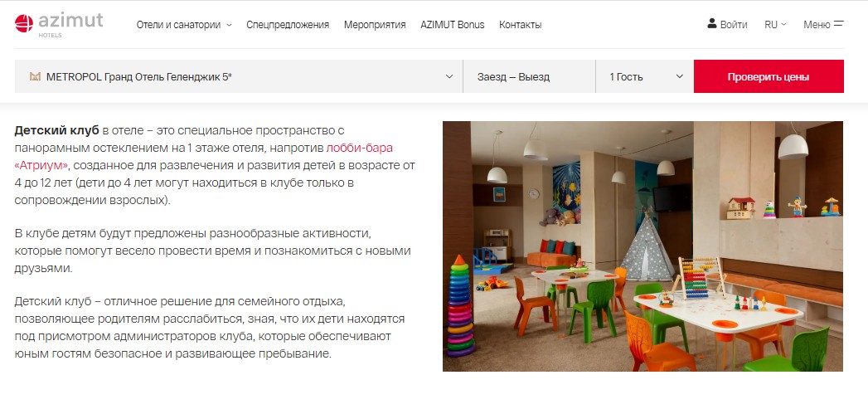Click the kids club photo
868x409 pixels.
pos(643,246)
